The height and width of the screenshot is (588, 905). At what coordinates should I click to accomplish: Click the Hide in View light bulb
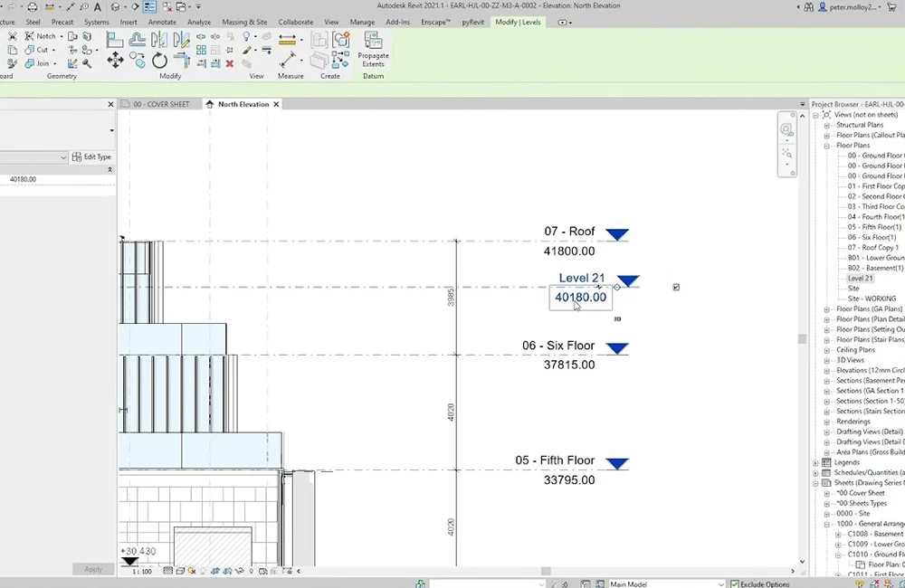246,36
